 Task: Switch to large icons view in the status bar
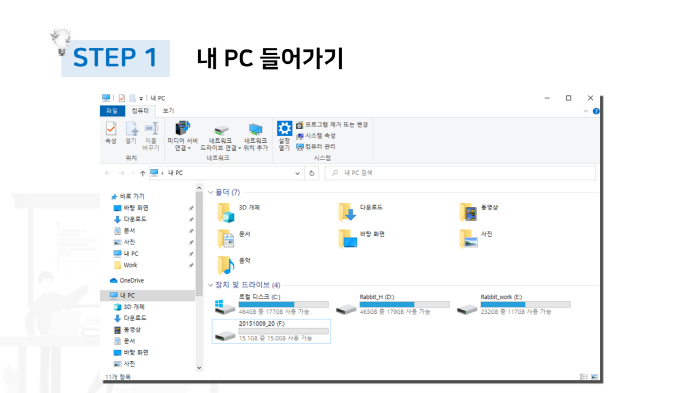594,376
